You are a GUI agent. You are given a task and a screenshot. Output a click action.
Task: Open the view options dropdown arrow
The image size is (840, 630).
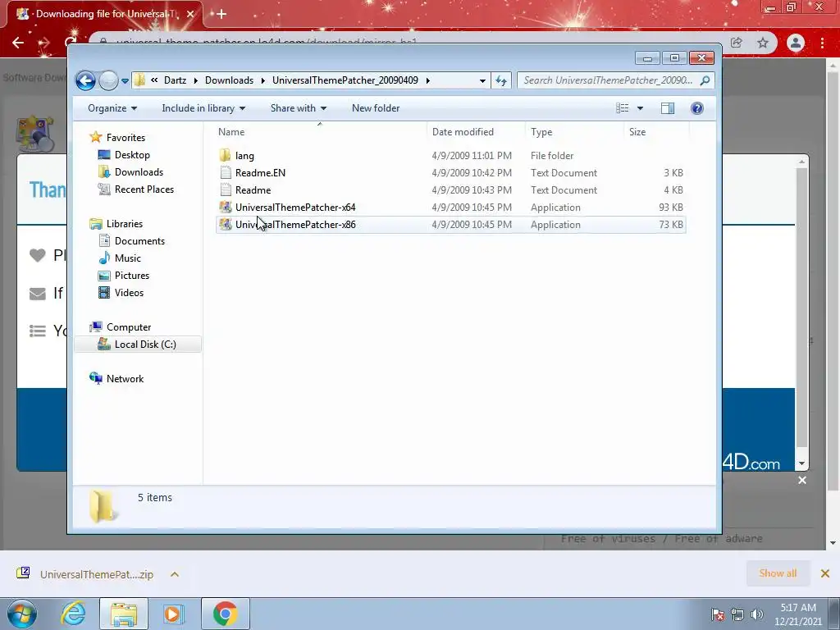tap(640, 108)
